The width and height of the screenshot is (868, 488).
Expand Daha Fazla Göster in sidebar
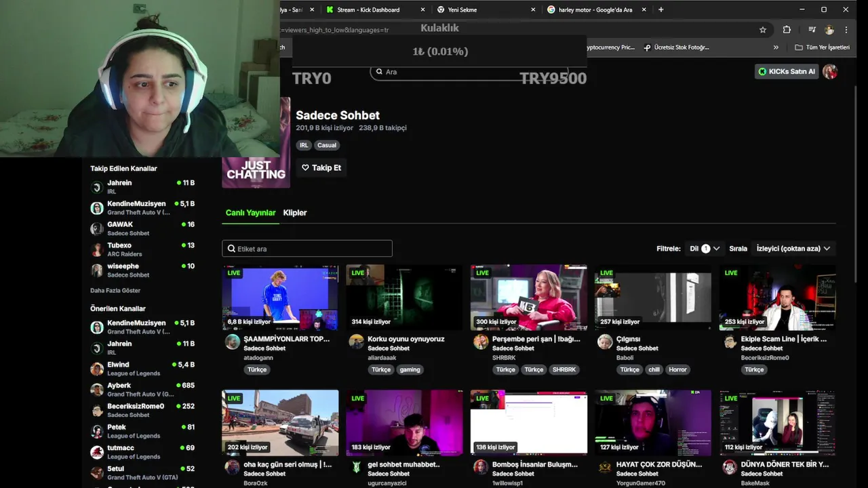click(x=115, y=290)
